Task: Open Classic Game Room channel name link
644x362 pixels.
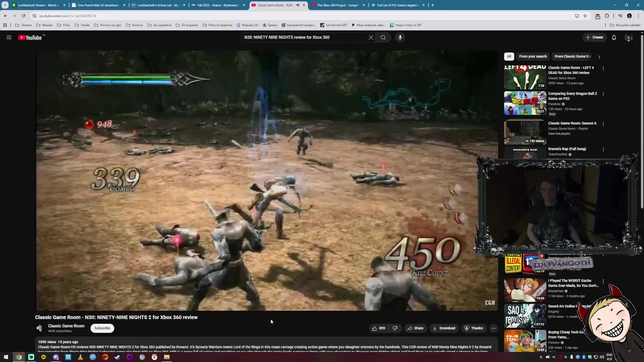Action: point(66,326)
